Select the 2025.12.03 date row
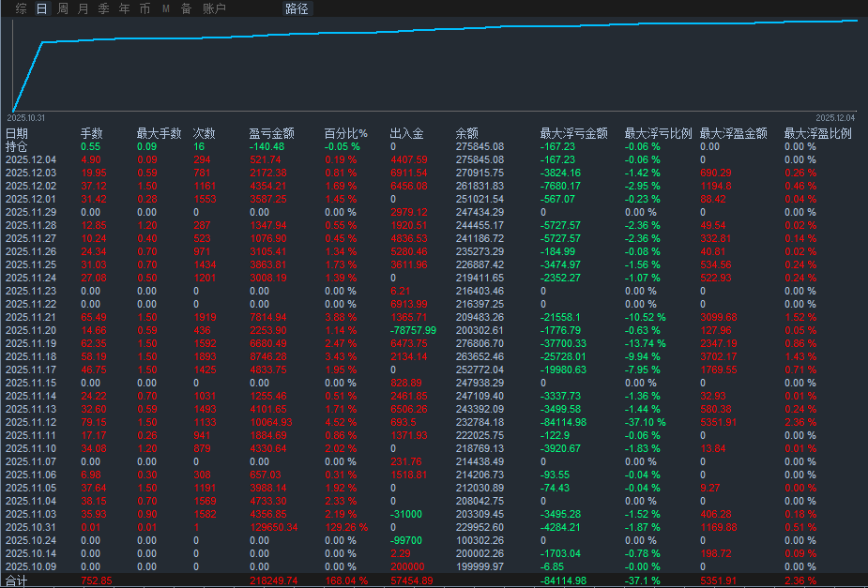This screenshot has width=868, height=588. (x=30, y=173)
